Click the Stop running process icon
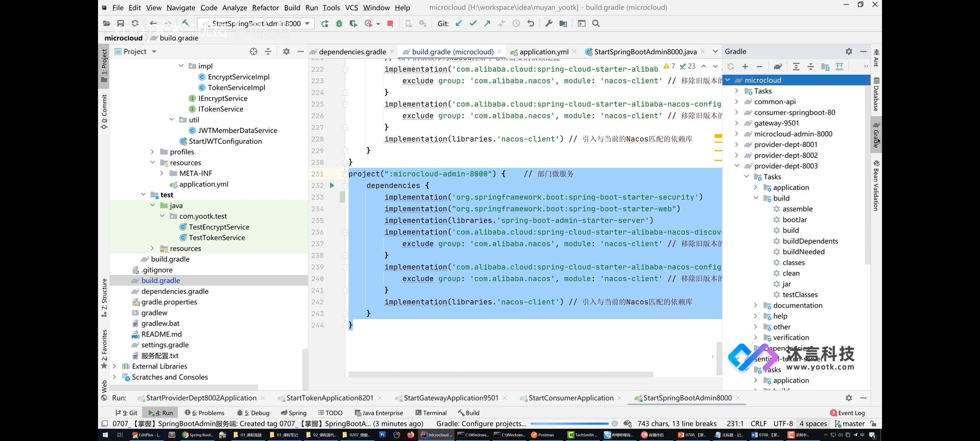 [389, 23]
